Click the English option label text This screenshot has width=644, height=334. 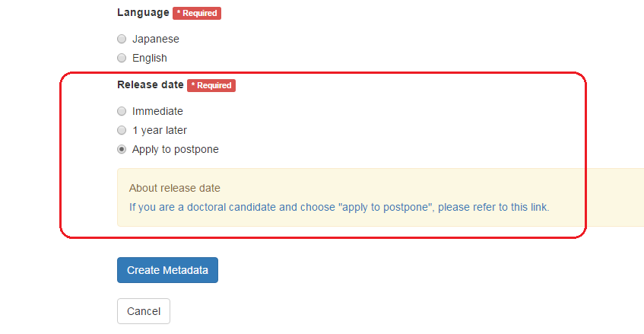coord(149,58)
